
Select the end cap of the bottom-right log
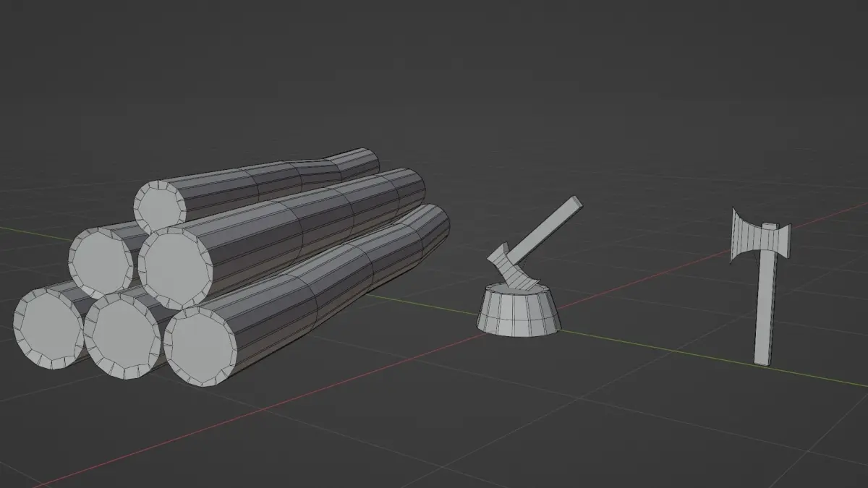[201, 346]
